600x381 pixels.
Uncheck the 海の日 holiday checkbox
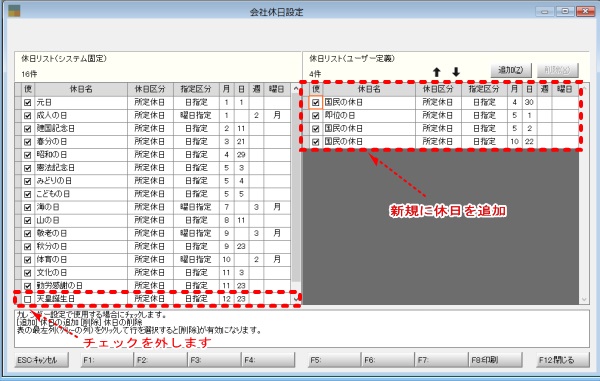pos(28,207)
